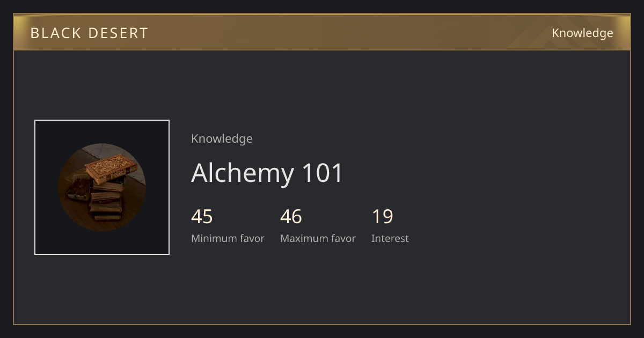Click the white-bordered thumbnail frame

[102, 187]
